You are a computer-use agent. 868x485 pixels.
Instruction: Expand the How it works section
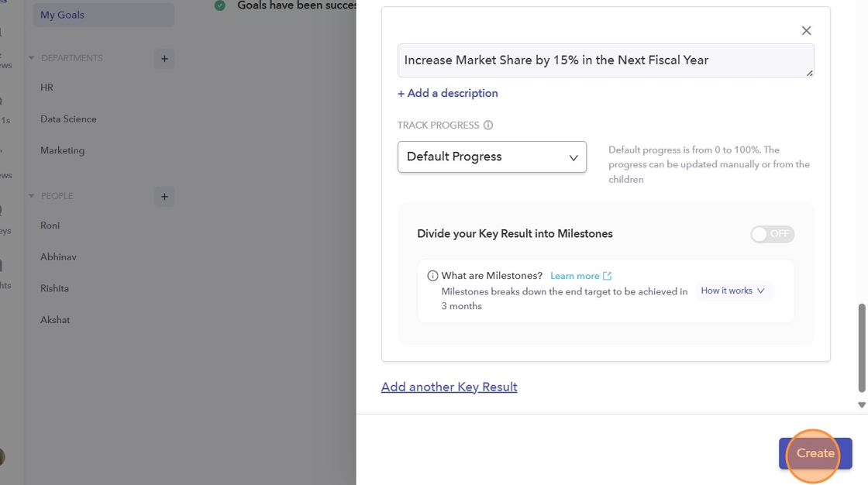(733, 291)
